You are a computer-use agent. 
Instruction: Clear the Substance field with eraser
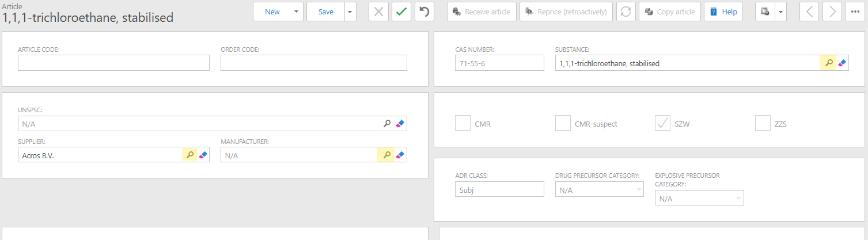[x=842, y=63]
